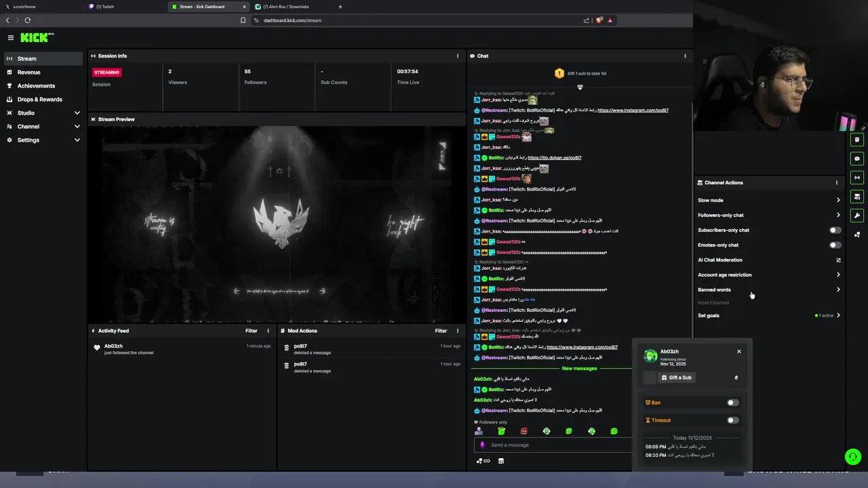
Task: Select Stream in the sidebar
Action: (x=43, y=59)
